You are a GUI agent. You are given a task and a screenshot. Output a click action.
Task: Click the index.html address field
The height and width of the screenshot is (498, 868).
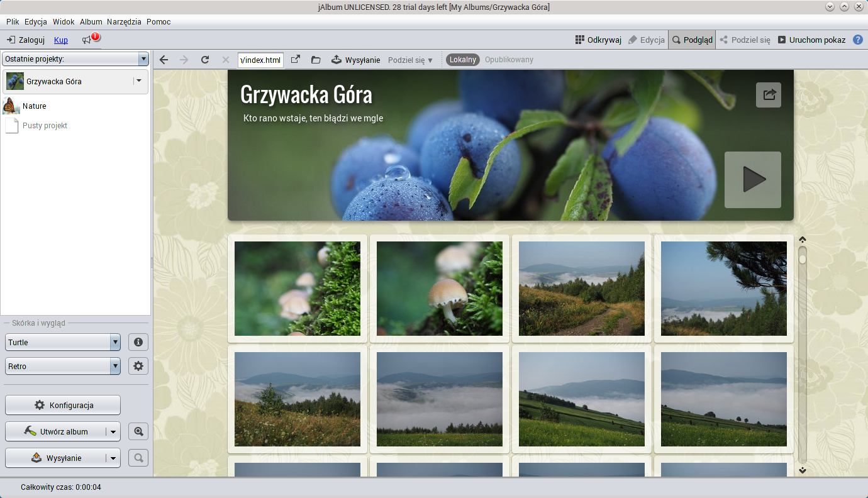point(261,60)
